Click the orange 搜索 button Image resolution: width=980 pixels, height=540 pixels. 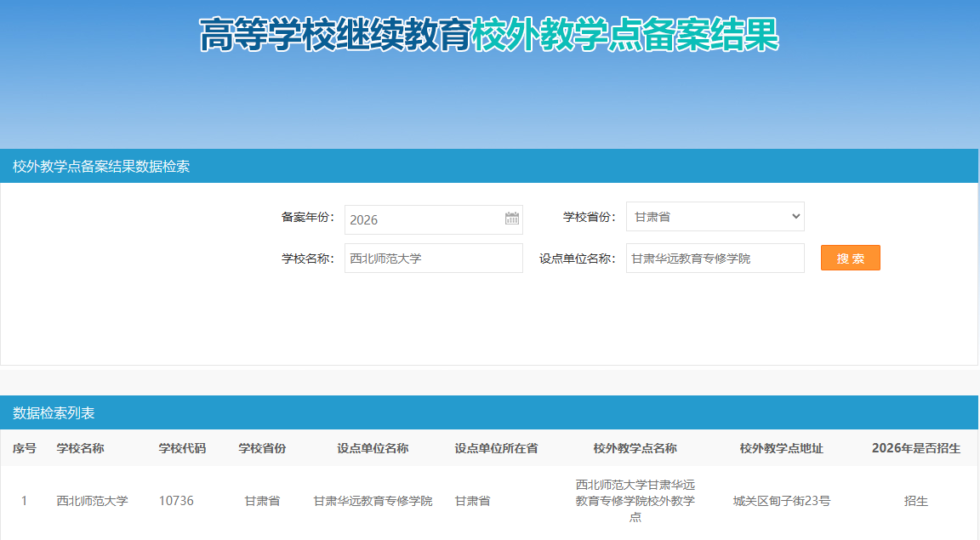click(x=850, y=259)
